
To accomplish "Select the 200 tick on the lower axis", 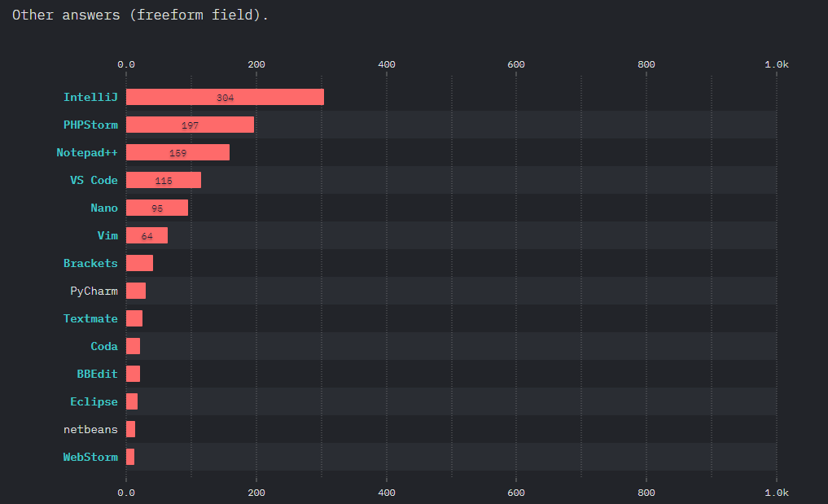I will pyautogui.click(x=256, y=493).
